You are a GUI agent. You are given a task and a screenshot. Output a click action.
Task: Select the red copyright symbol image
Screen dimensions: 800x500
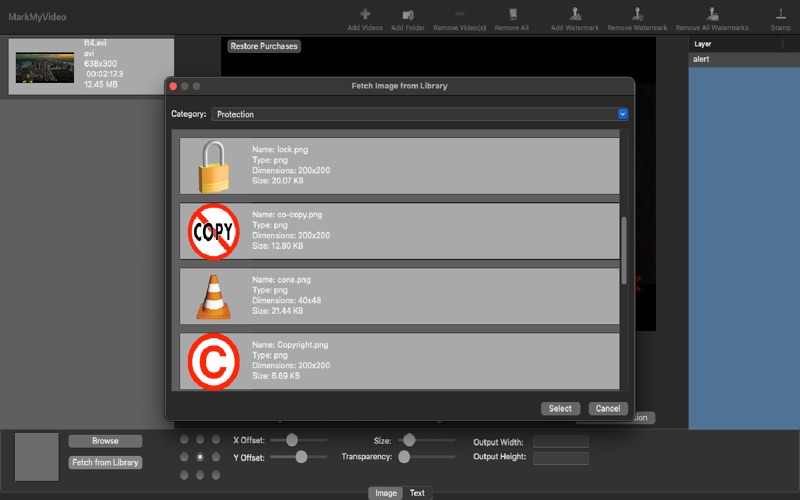coord(399,361)
